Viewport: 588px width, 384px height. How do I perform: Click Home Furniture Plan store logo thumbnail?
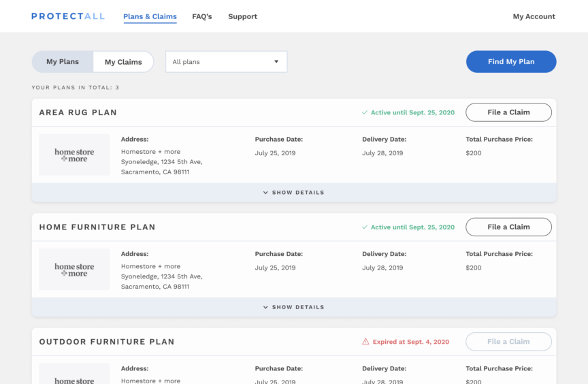click(x=74, y=269)
